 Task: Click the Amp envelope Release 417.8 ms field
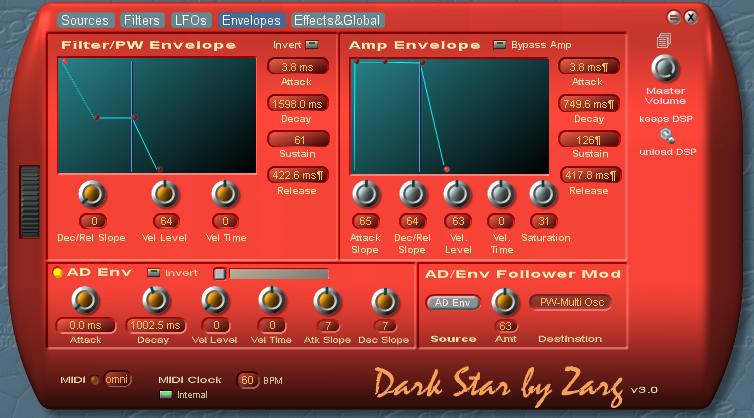(x=591, y=175)
